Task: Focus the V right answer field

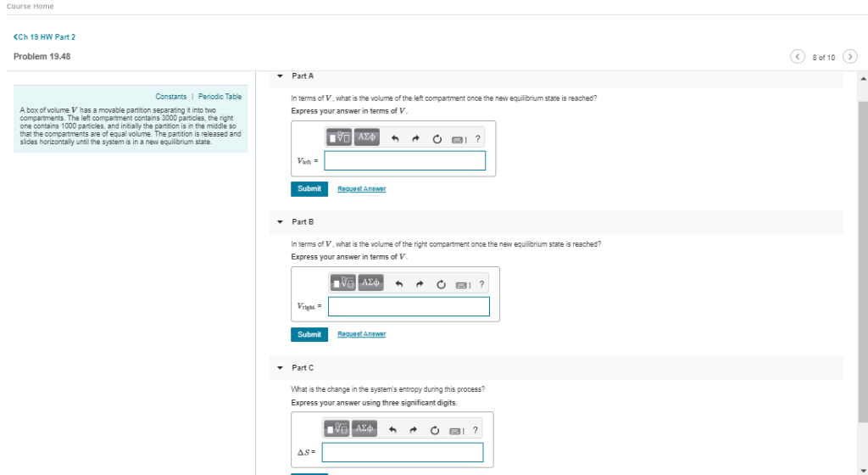Action: [x=409, y=306]
